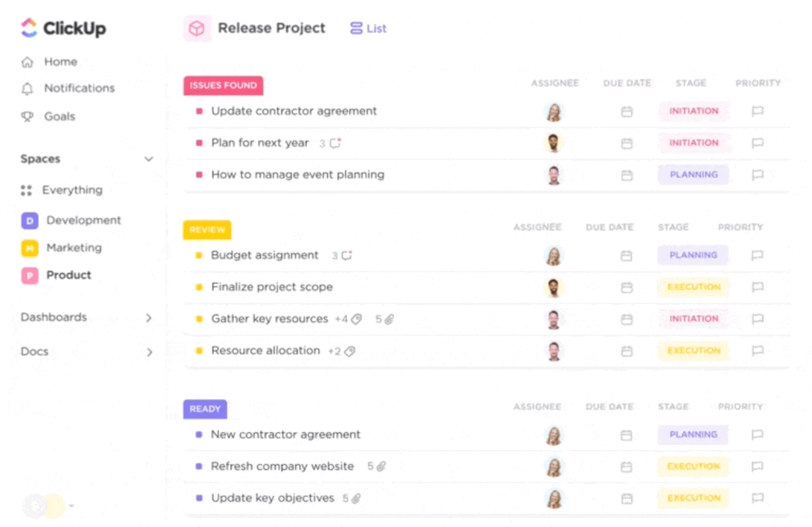Set priority flag for Update contractor agreement

point(758,111)
